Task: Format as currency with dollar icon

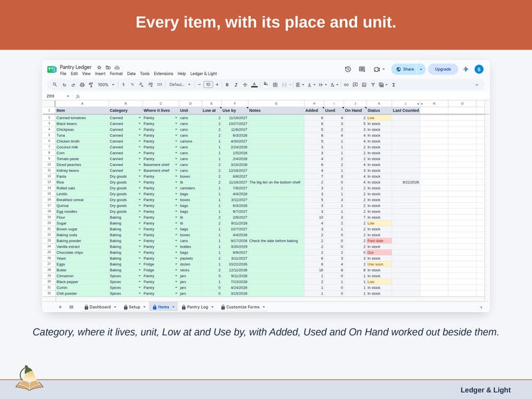Action: tap(123, 85)
